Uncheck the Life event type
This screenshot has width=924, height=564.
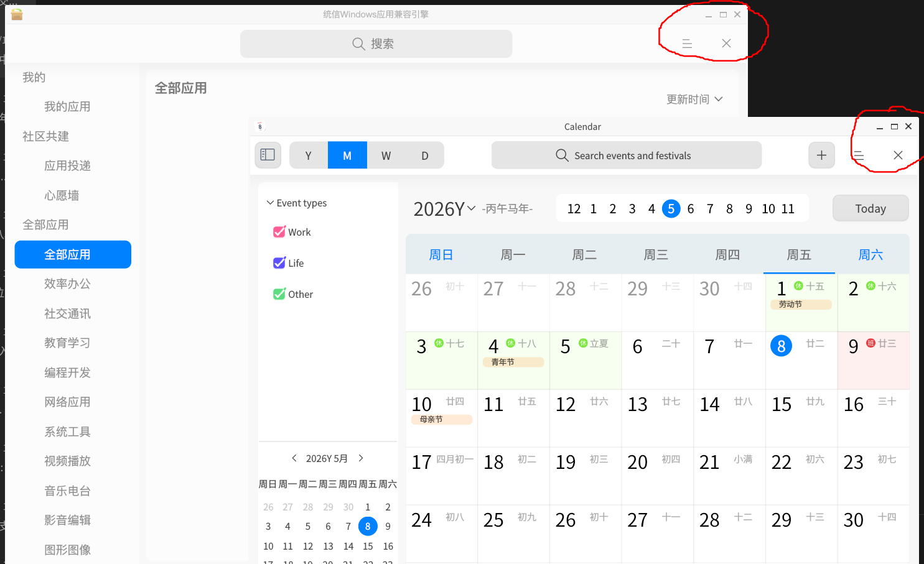click(x=279, y=263)
